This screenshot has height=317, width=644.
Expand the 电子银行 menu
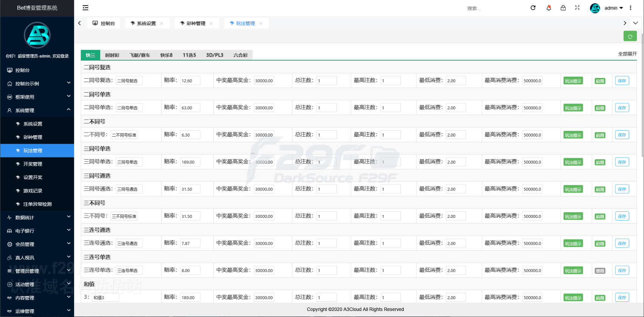point(37,231)
